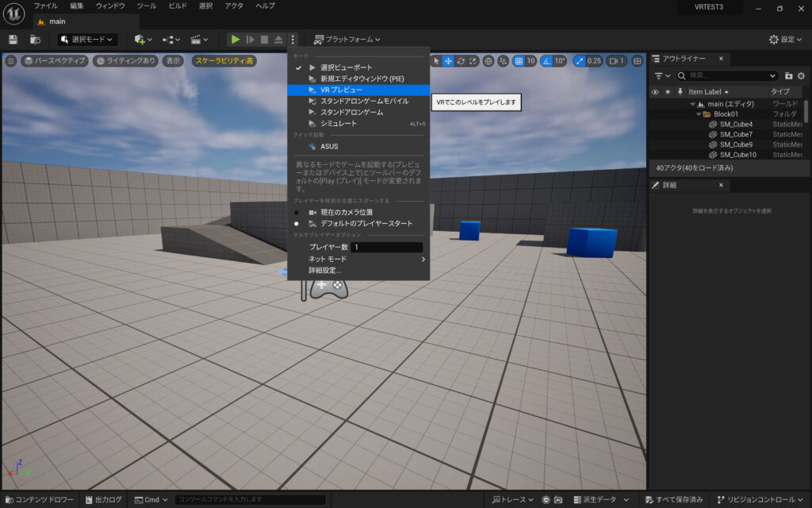This screenshot has width=812, height=508.
Task: Open the ビルド menu in the menu bar
Action: [x=178, y=6]
